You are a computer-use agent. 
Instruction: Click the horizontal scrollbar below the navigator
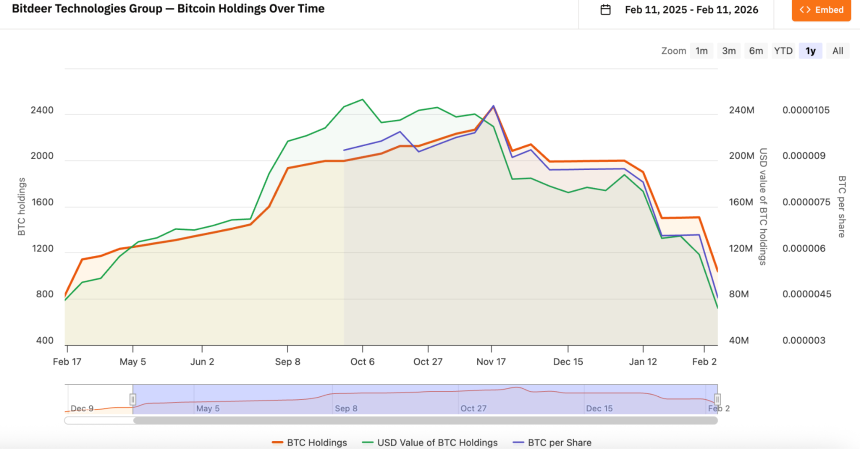click(x=425, y=420)
